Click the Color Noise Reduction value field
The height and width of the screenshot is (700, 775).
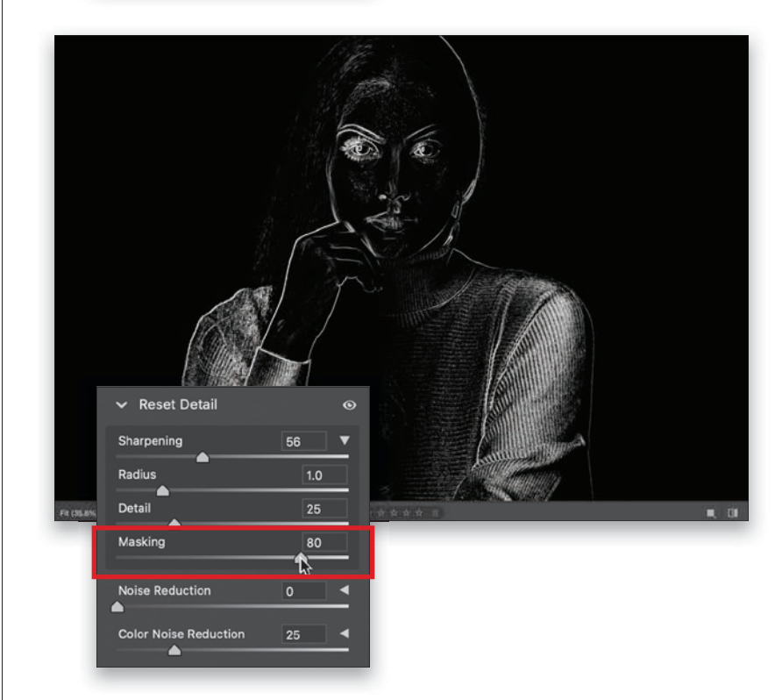pos(303,634)
